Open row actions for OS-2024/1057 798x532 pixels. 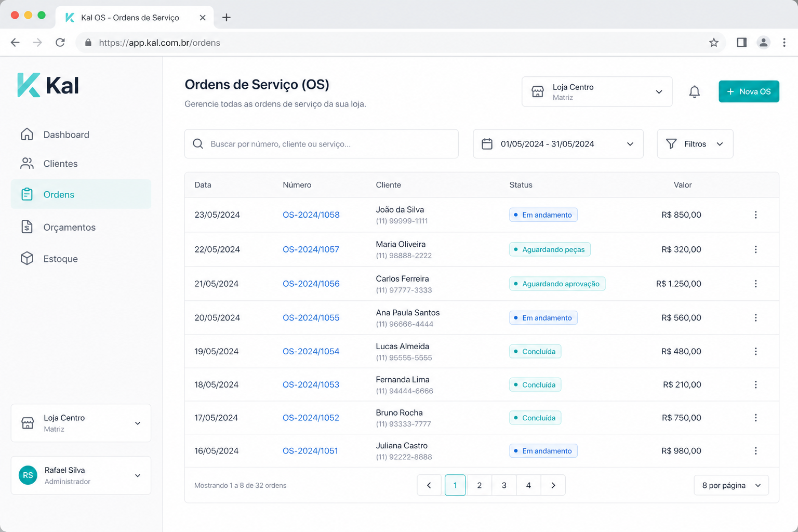pos(755,249)
